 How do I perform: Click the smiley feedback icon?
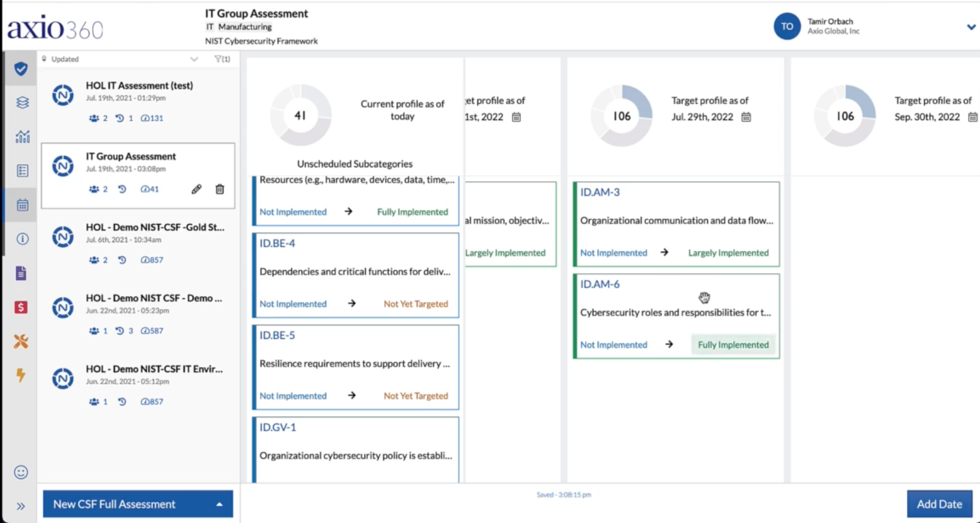pyautogui.click(x=21, y=472)
